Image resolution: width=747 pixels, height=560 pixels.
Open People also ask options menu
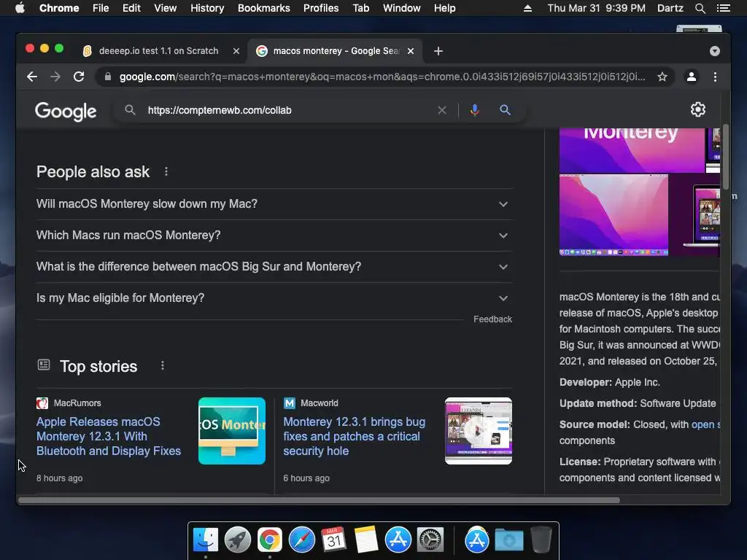(x=166, y=171)
